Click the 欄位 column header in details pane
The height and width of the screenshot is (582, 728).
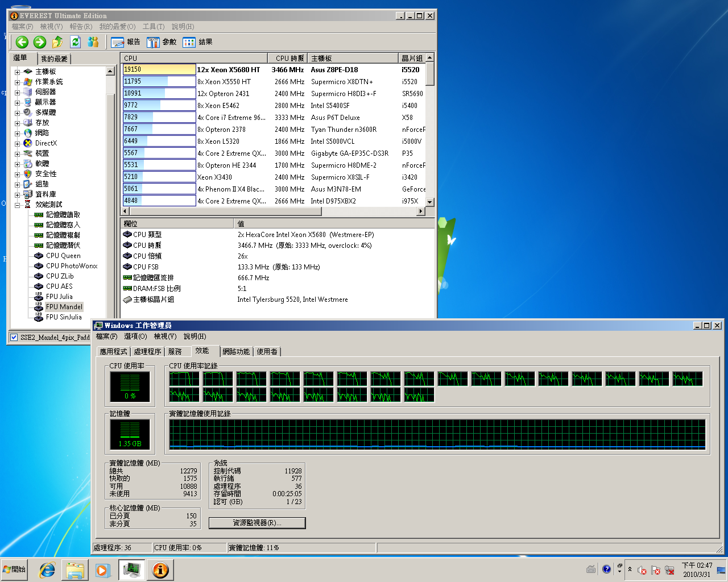[x=177, y=224]
